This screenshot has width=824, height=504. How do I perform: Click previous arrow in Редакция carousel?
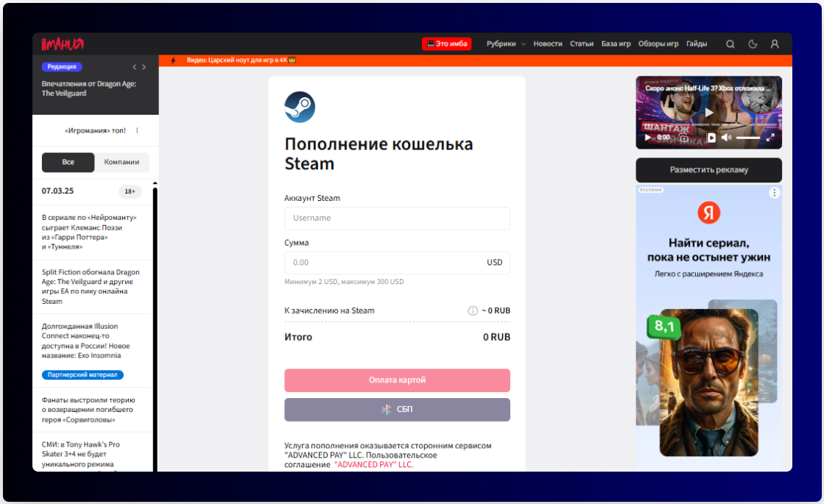[x=134, y=66]
